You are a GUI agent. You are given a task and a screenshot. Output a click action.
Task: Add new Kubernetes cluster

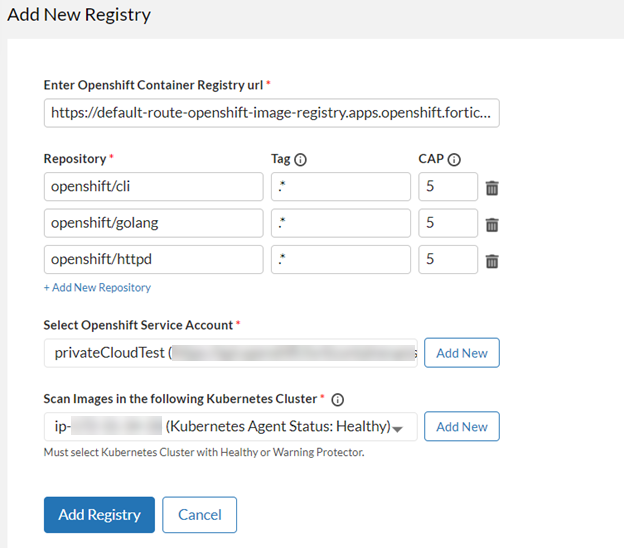click(462, 427)
